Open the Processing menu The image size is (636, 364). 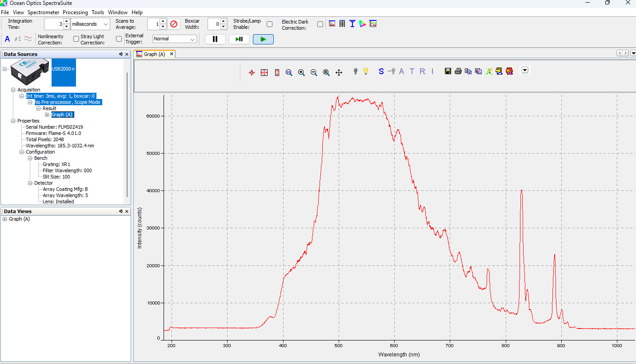75,12
